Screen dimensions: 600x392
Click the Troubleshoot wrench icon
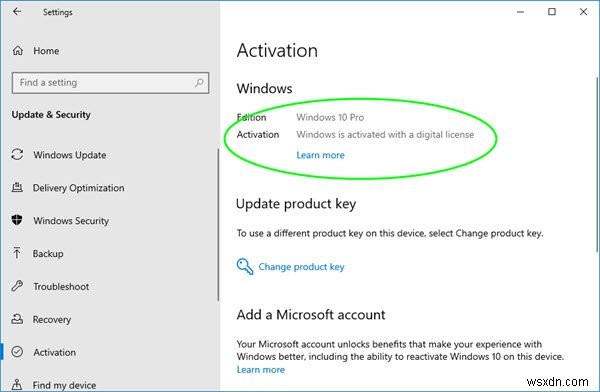pyautogui.click(x=17, y=286)
